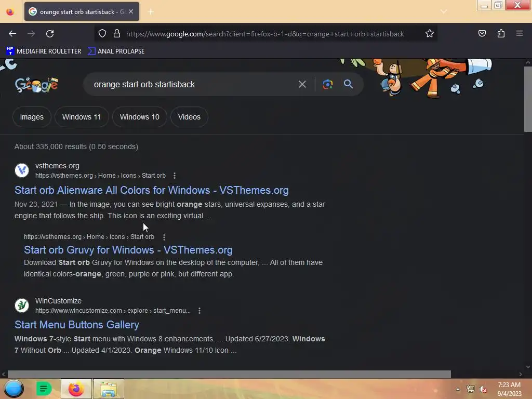Click the scroll down arrow of vertical scrollbar
The width and height of the screenshot is (532, 399).
528,367
